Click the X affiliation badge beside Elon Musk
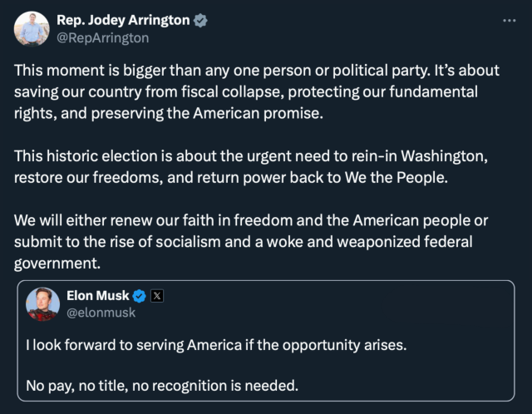 tap(157, 295)
